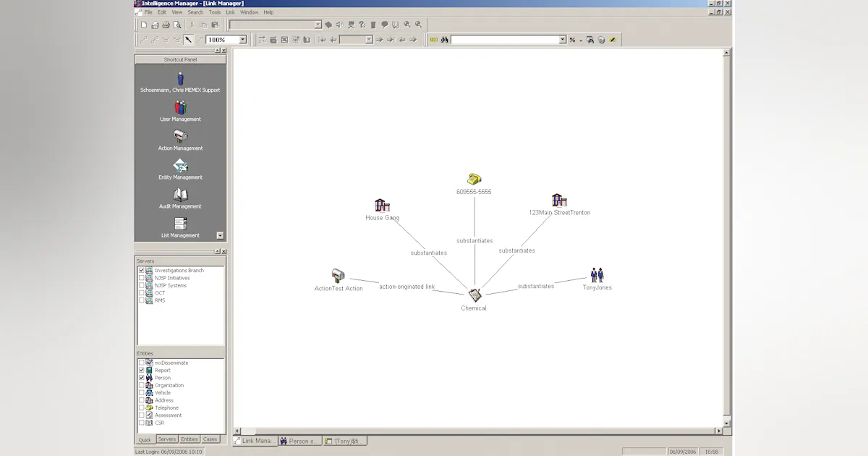This screenshot has width=868, height=456.
Task: Select the arrow pointer tool in toolbar
Action: click(x=189, y=40)
